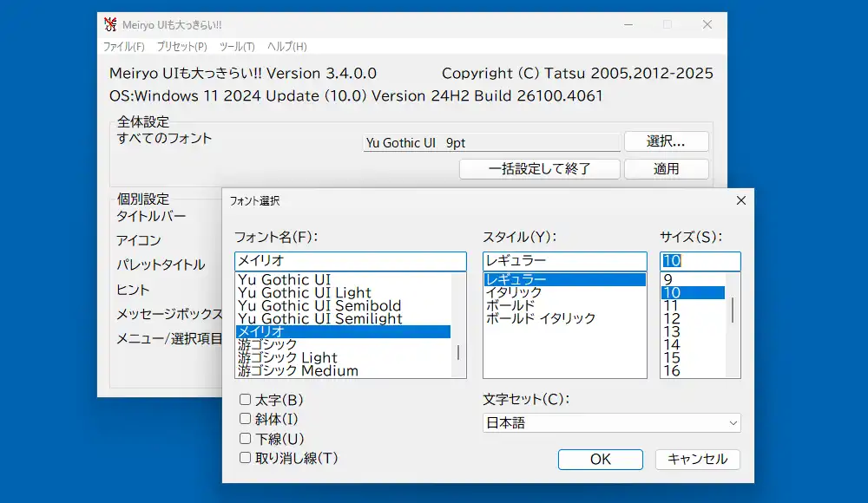This screenshot has width=868, height=503.
Task: Minimize the Meiryo UIも大っきらい!! window
Action: click(x=628, y=24)
